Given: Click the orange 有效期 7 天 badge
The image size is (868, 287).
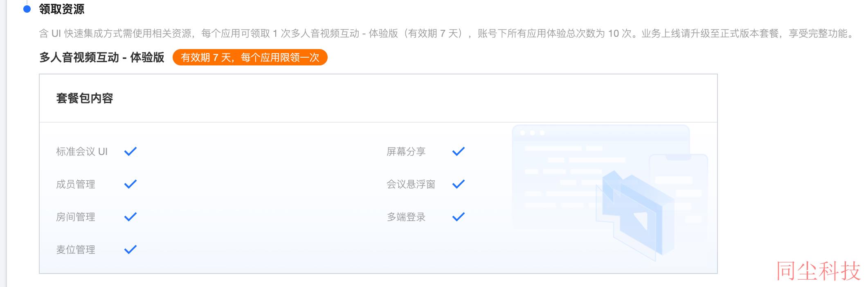Looking at the screenshot, I should click(x=250, y=57).
